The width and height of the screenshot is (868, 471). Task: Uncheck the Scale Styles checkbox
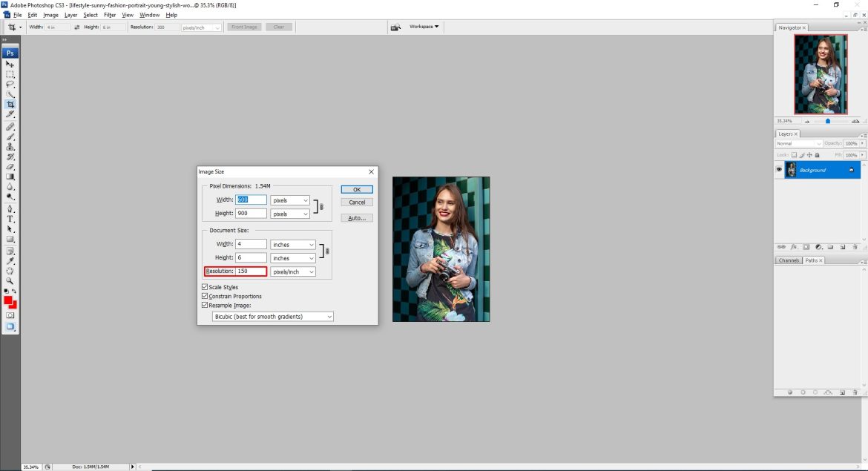[x=204, y=287]
